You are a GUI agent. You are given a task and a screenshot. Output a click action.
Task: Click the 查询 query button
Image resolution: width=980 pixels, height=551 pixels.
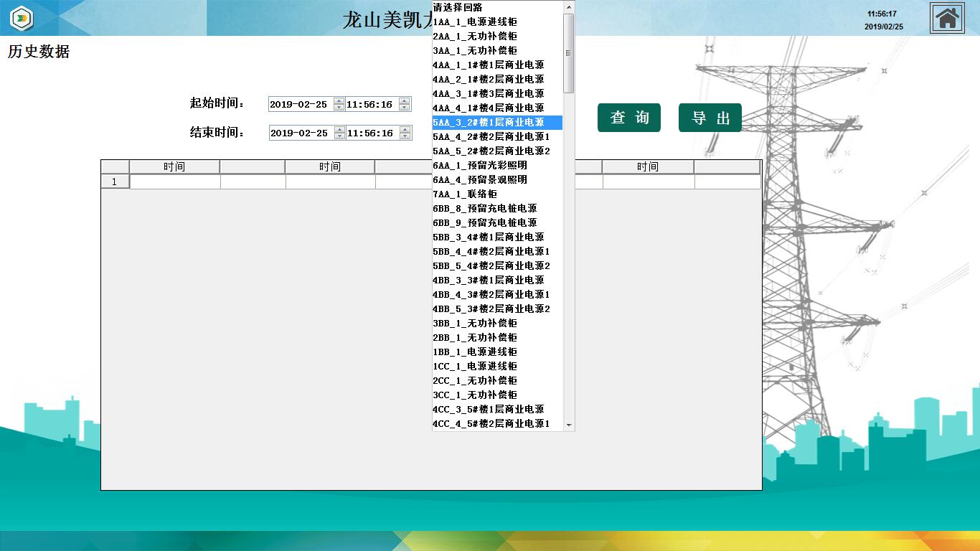628,118
